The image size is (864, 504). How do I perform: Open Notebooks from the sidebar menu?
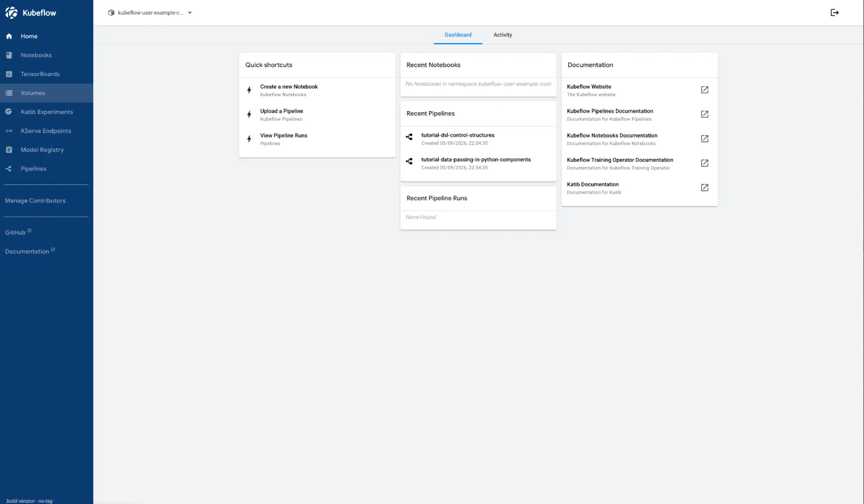point(46,55)
